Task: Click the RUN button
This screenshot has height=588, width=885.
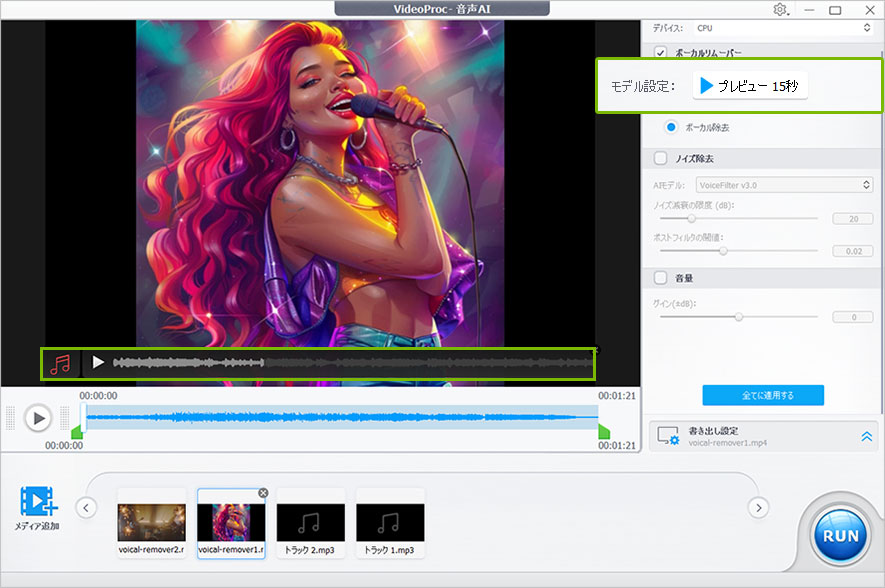Action: (840, 536)
